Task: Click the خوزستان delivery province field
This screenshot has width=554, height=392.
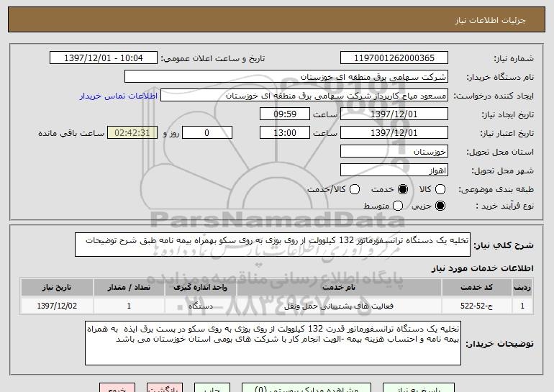Action: (393, 152)
